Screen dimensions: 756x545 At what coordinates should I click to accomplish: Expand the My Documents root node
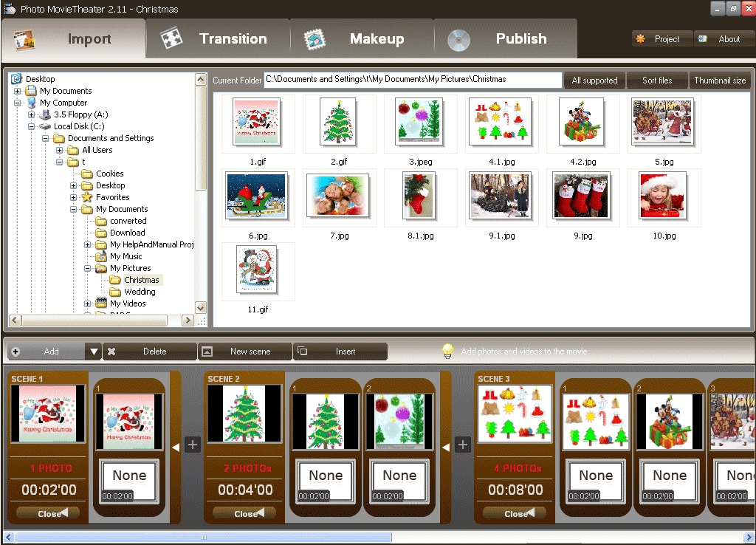point(18,91)
